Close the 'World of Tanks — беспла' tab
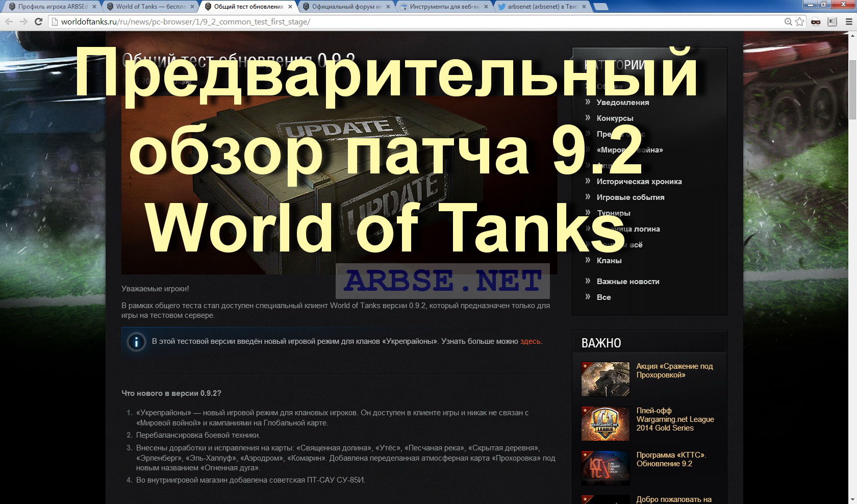Image resolution: width=857 pixels, height=504 pixels. click(x=192, y=7)
